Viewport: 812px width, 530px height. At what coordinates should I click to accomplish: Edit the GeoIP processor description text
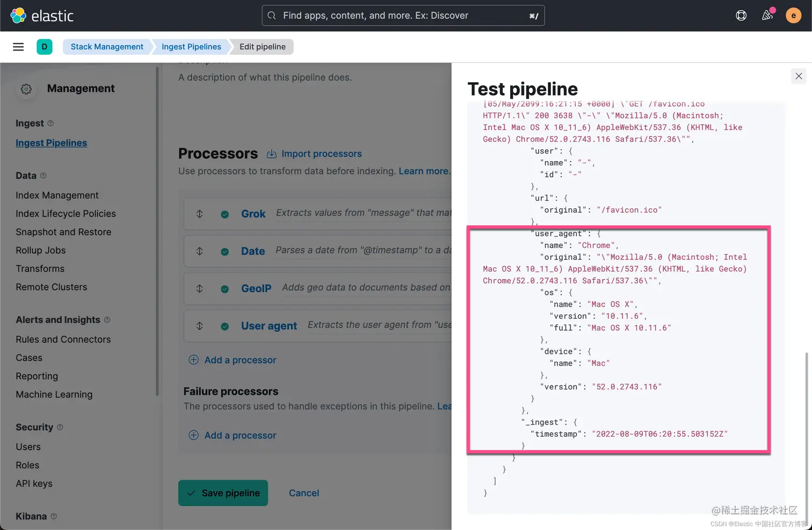[367, 287]
